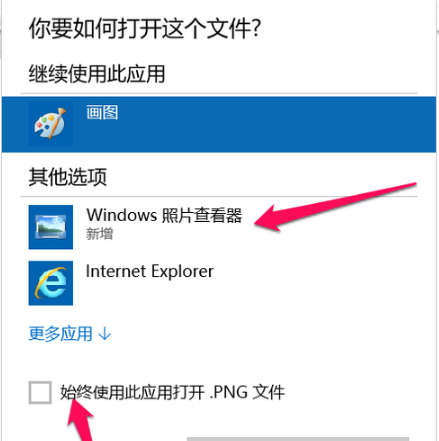Viewport: 439px width, 441px height.
Task: Select the 画图 app label
Action: (x=102, y=112)
